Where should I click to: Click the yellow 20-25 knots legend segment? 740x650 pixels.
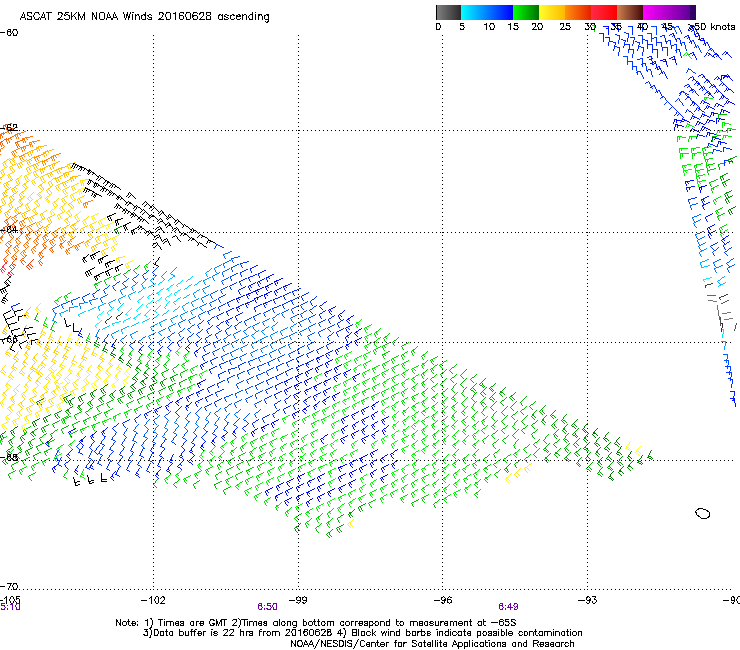(x=552, y=12)
